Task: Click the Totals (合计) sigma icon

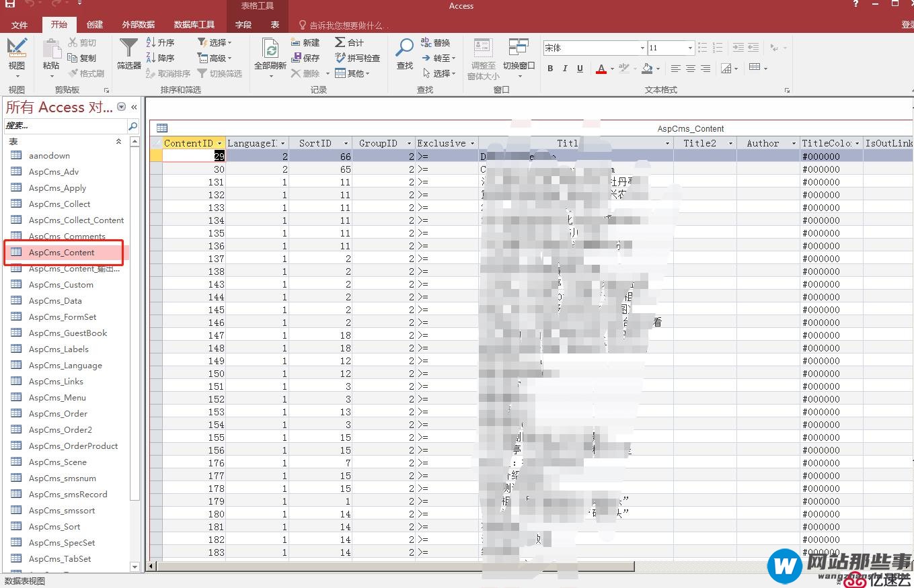Action: [x=349, y=42]
